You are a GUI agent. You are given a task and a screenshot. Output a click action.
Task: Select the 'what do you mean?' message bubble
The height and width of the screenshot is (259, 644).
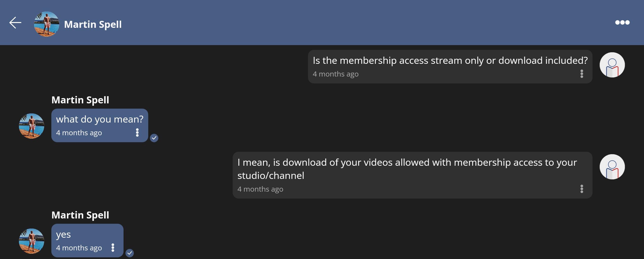pyautogui.click(x=100, y=119)
